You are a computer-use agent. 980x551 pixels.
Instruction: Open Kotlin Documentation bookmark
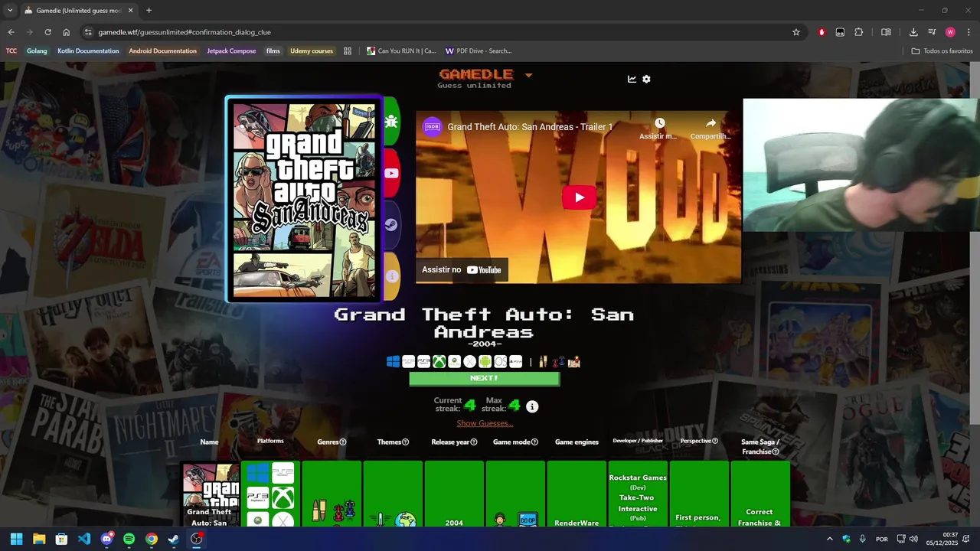pyautogui.click(x=88, y=51)
